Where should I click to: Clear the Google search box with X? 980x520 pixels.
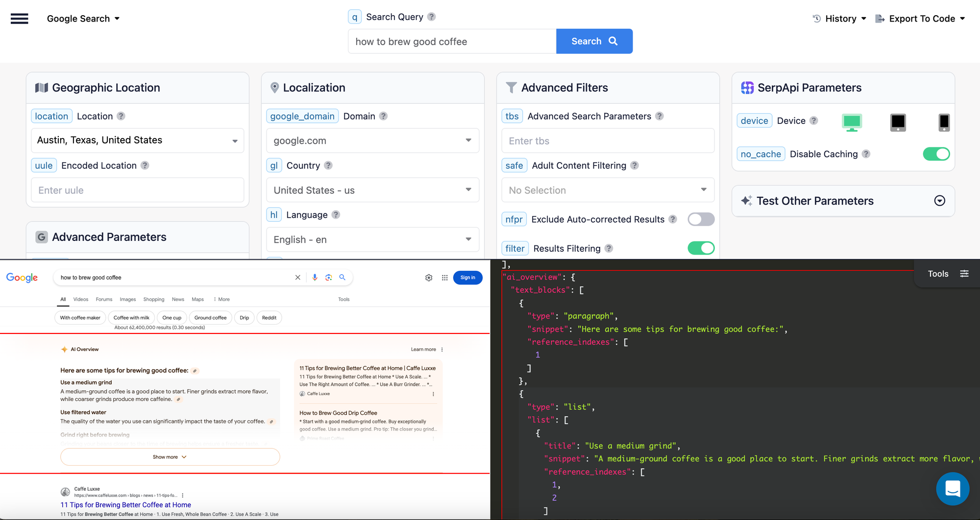tap(297, 278)
